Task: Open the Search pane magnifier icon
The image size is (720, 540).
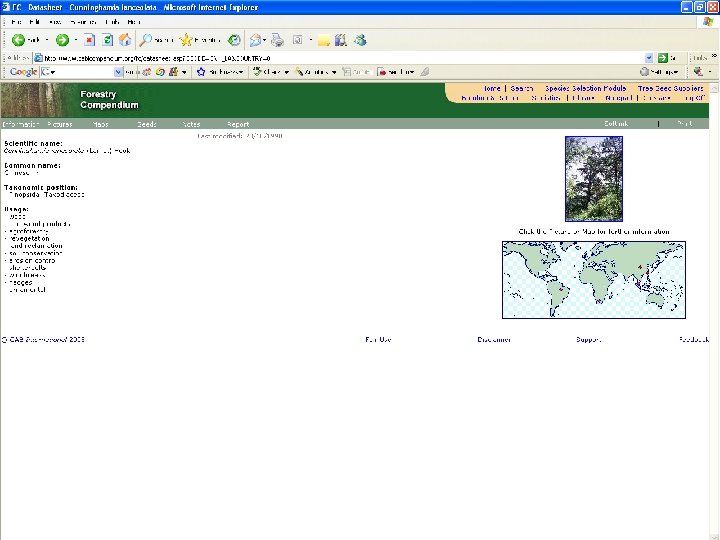Action: (146, 40)
